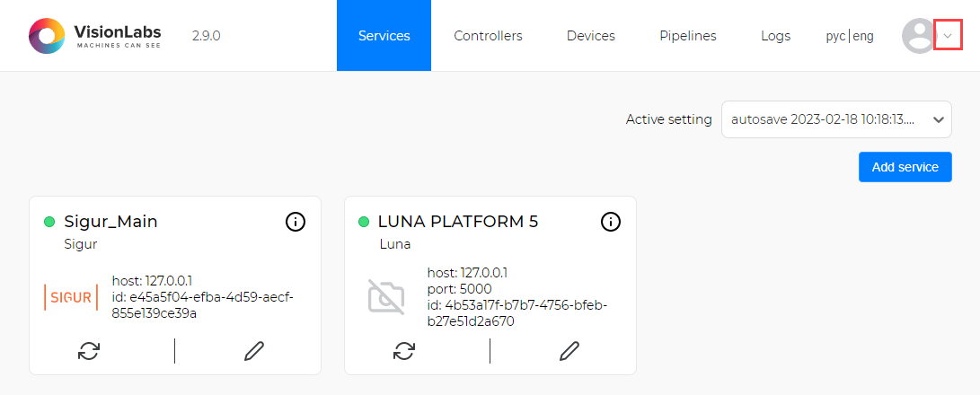This screenshot has height=395, width=980.
Task: Click the Sigur_Main host 127.0.0.1 text
Action: 152,281
